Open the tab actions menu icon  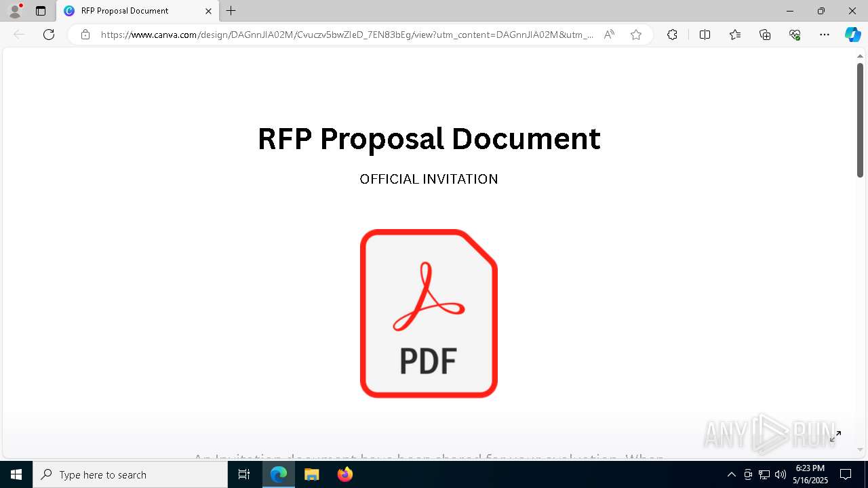tap(41, 11)
